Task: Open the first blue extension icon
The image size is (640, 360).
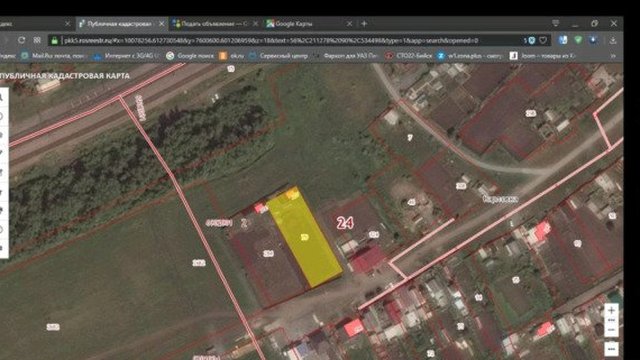Action: click(563, 40)
